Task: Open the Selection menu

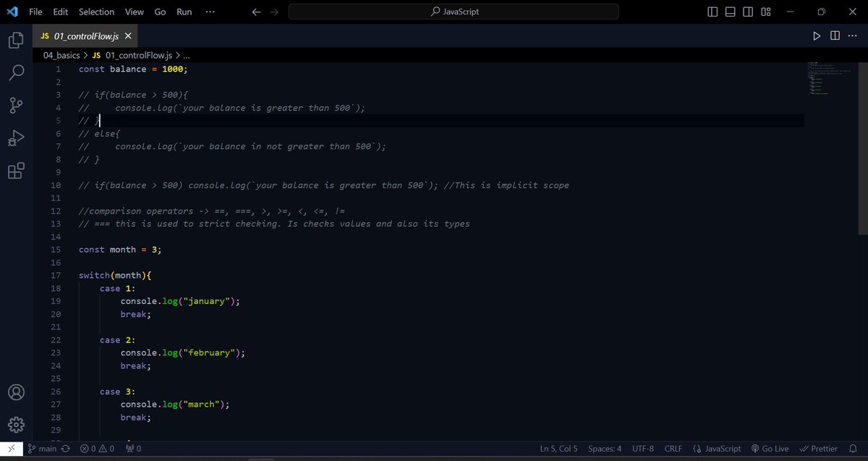Action: pos(96,12)
